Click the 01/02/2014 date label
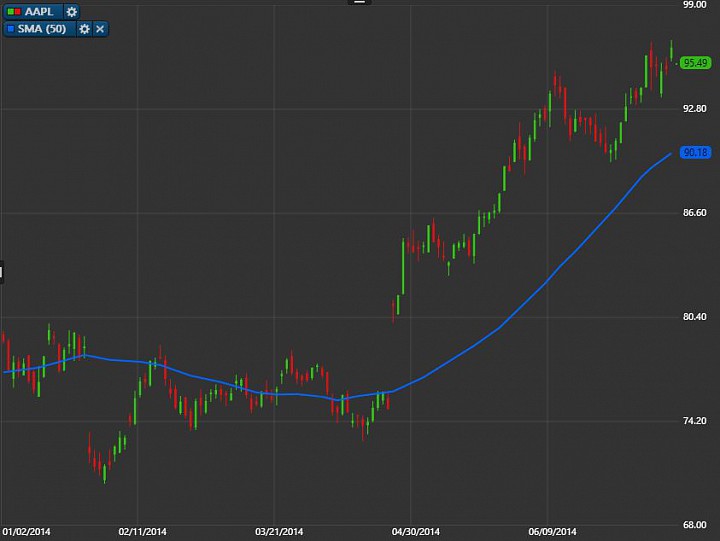 point(26,532)
